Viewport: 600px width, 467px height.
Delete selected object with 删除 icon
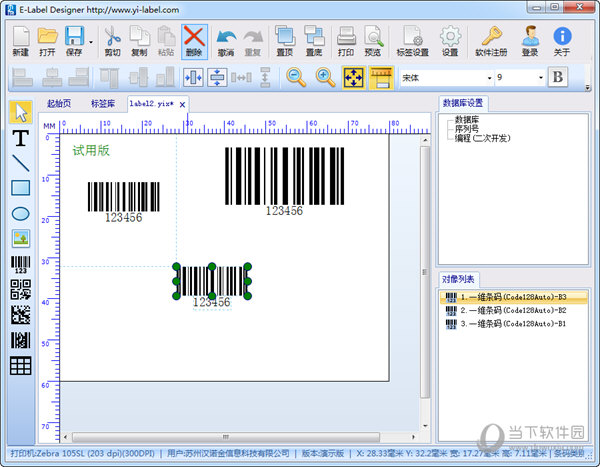point(194,41)
